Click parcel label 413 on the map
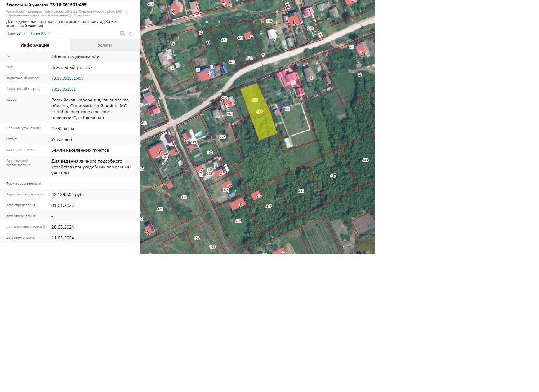This screenshot has height=392, width=539. [x=144, y=123]
